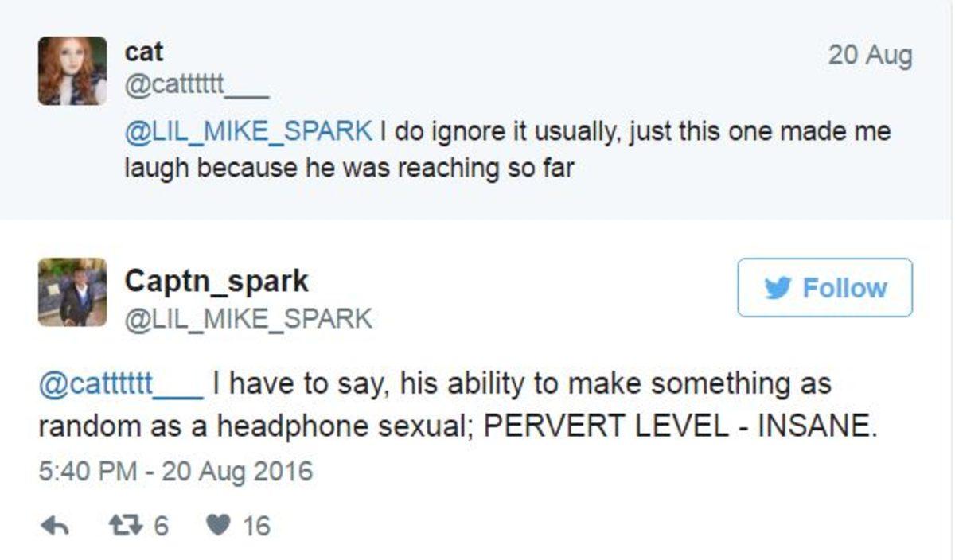This screenshot has height=560, width=955.
Task: Click the "Captn_spark" display name
Action: pos(216,281)
